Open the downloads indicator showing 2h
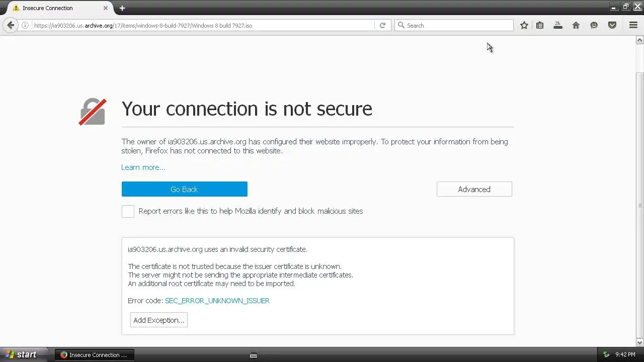644x362 pixels. coord(557,25)
